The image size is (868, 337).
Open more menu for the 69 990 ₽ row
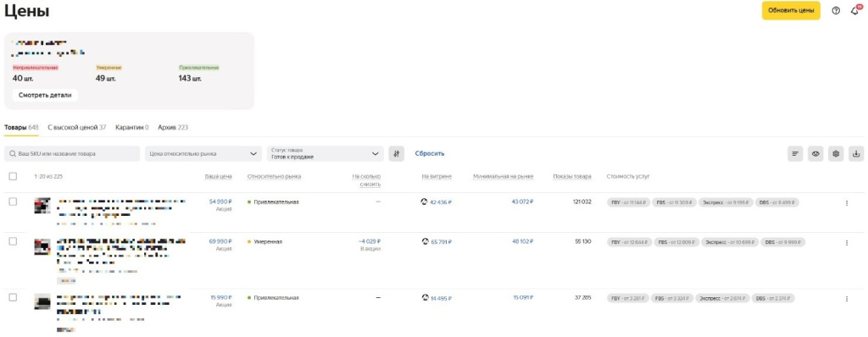847,243
